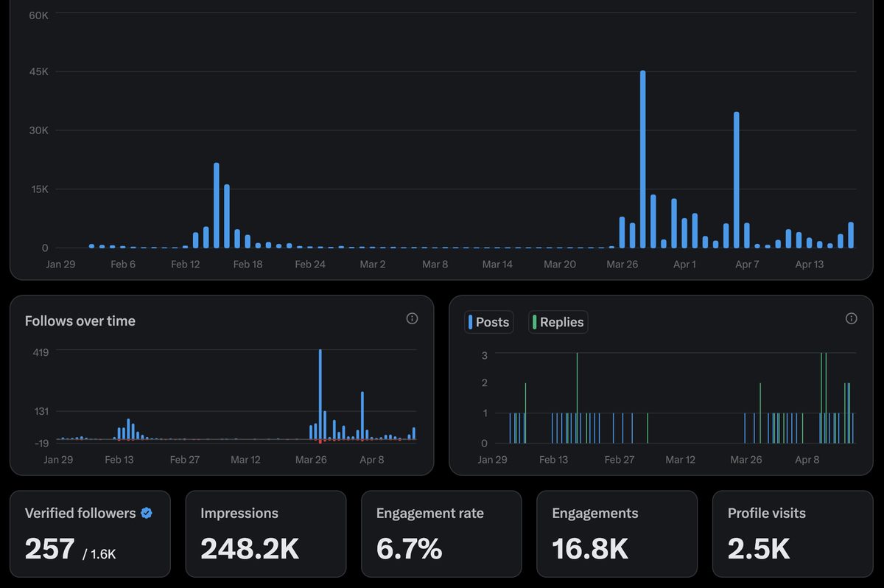Click the 'Feb 18' axis label on the main chart

(248, 264)
